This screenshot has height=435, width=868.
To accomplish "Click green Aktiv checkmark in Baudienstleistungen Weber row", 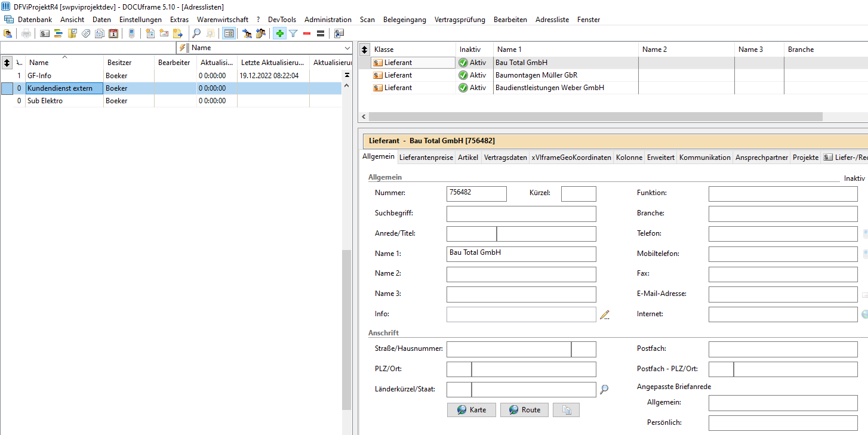I will pos(463,88).
